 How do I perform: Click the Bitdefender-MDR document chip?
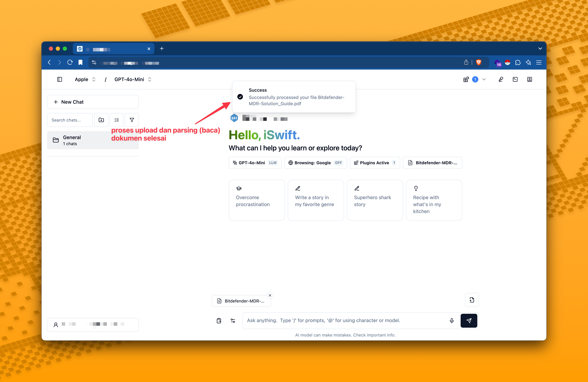tap(432, 163)
